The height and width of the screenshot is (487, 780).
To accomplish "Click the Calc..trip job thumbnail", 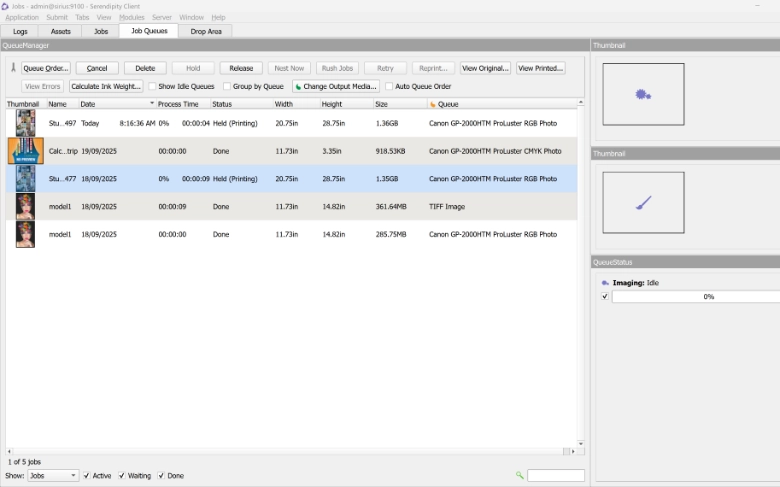I will [x=25, y=151].
